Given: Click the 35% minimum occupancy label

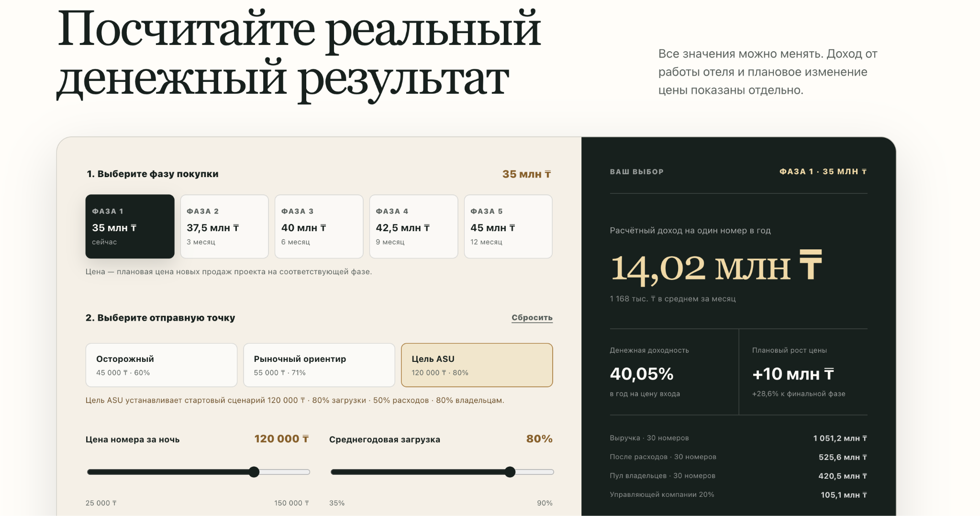Looking at the screenshot, I should tap(337, 503).
